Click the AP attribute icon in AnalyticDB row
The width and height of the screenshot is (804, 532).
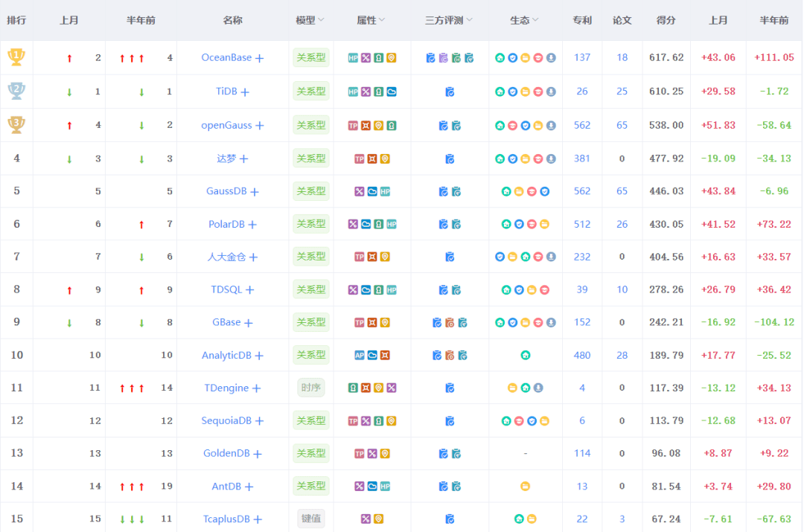(x=360, y=355)
